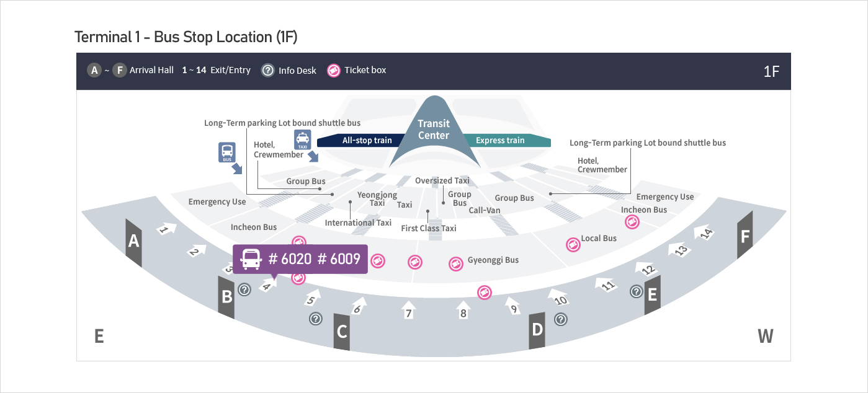Viewport: 868px width, 393px height.
Task: Click the Info Desk icon beside hall D
Action: point(561,319)
